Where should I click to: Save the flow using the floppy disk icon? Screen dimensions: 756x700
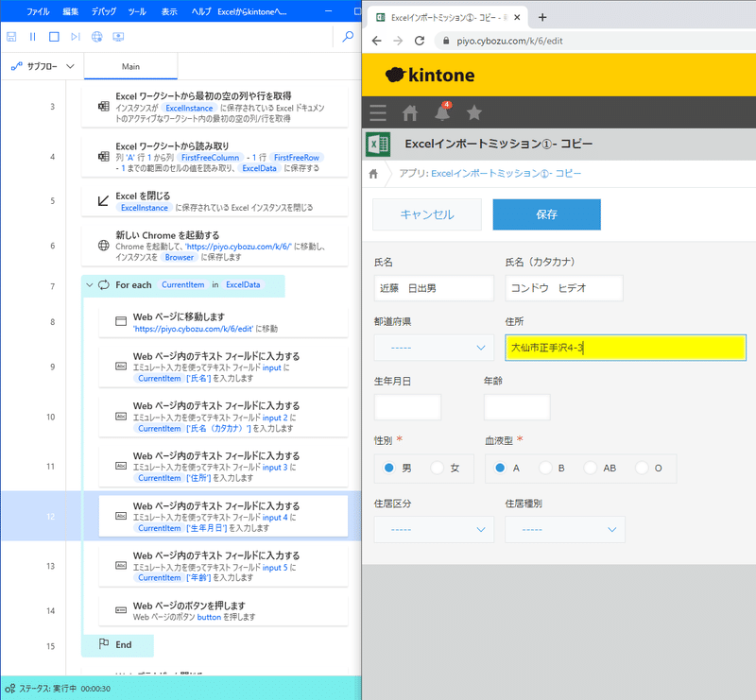coord(10,36)
